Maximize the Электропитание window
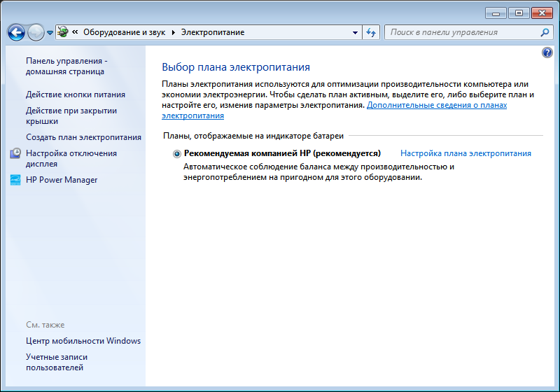Image resolution: width=560 pixels, height=392 pixels. click(519, 13)
